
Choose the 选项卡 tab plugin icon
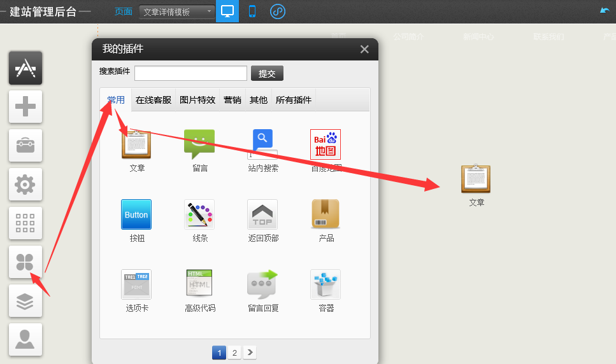[x=136, y=284]
